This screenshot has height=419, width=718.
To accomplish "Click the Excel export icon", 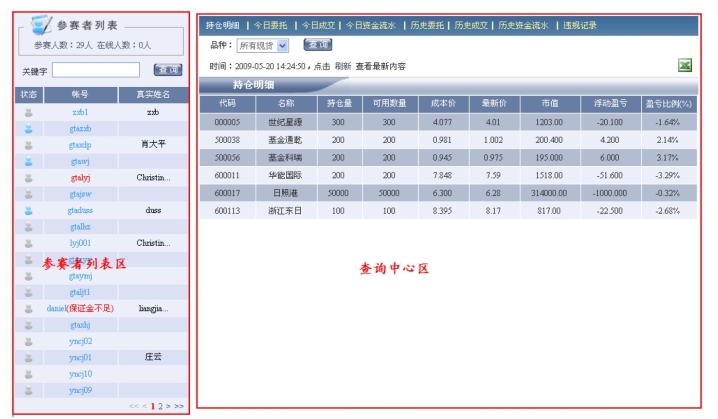I will [x=685, y=65].
